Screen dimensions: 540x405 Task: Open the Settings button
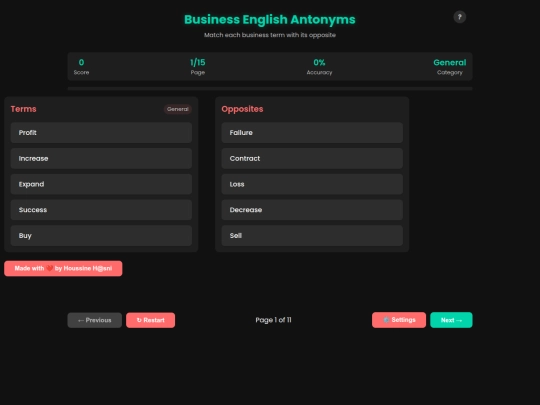pyautogui.click(x=399, y=320)
